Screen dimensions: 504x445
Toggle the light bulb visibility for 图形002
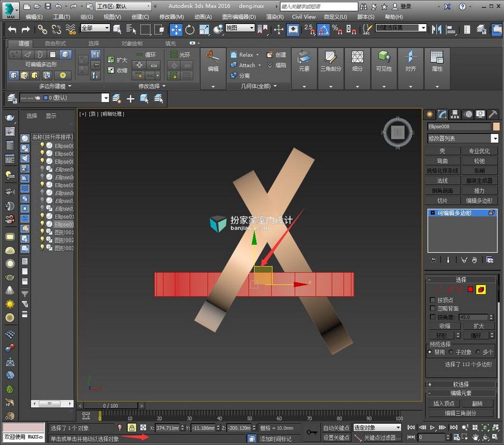click(42, 240)
